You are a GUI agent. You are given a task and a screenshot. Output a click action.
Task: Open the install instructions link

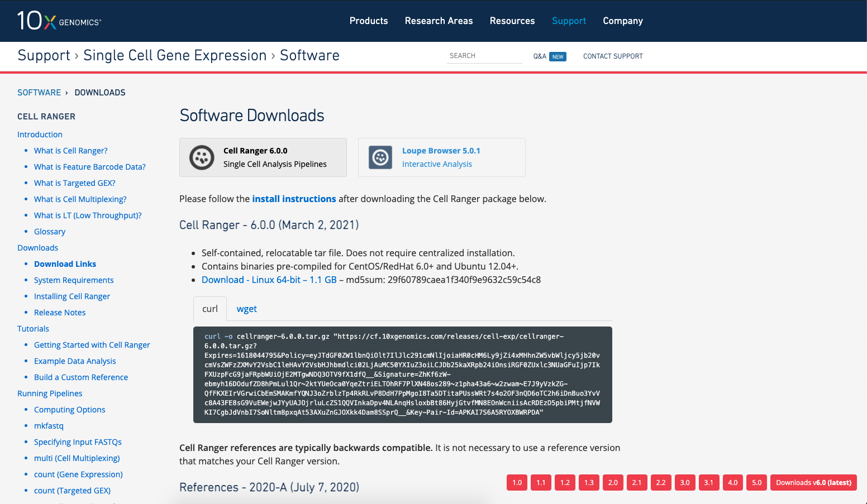294,199
